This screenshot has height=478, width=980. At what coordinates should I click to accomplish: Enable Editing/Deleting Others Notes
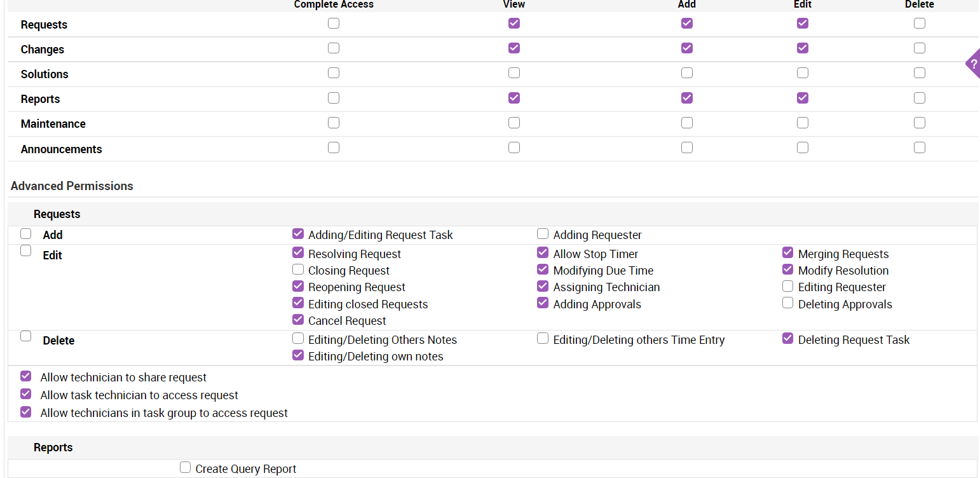298,339
